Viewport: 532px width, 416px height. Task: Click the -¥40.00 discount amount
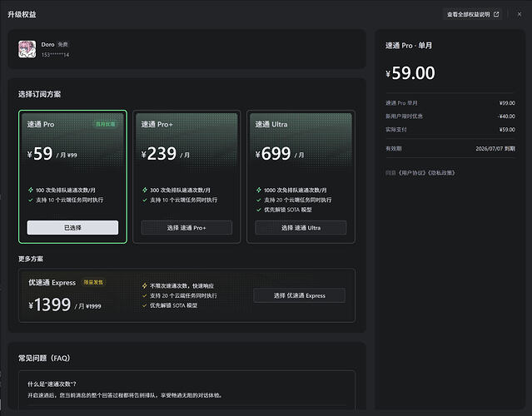(x=506, y=116)
